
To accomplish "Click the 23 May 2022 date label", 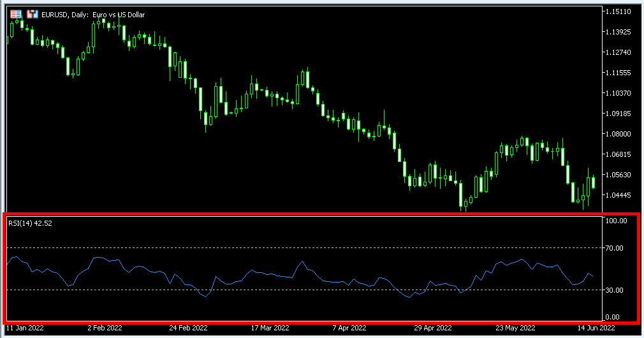I will click(x=515, y=328).
